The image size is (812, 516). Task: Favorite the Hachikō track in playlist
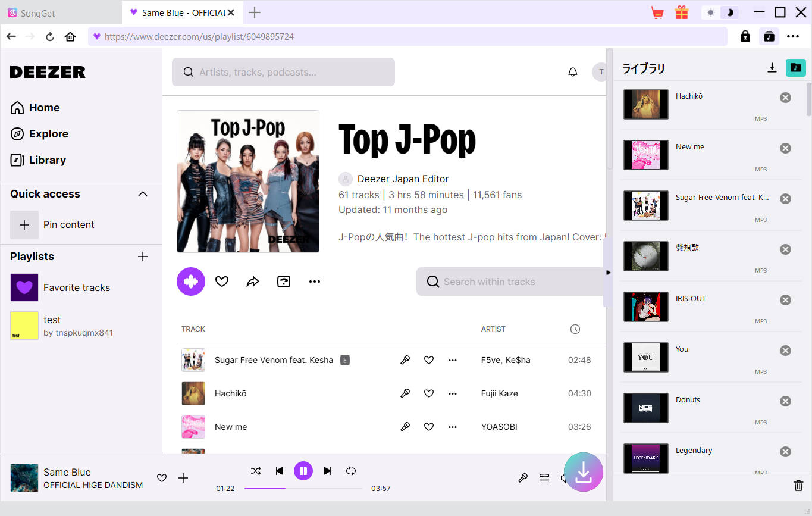tap(429, 393)
